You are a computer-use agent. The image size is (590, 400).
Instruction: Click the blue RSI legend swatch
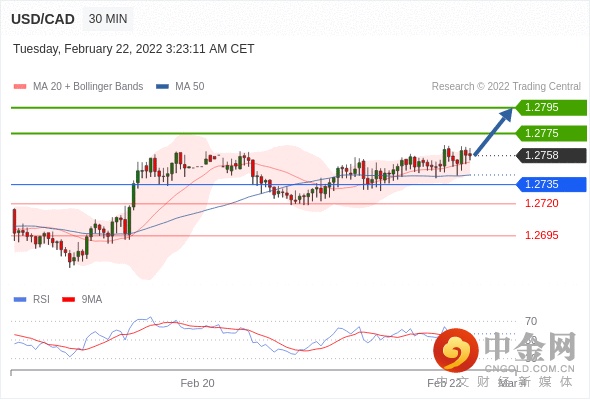pos(20,300)
